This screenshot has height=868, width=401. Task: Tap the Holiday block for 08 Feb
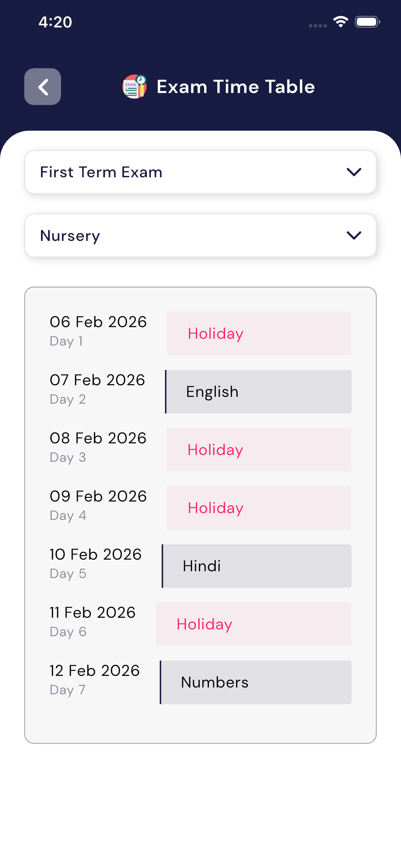coord(259,450)
